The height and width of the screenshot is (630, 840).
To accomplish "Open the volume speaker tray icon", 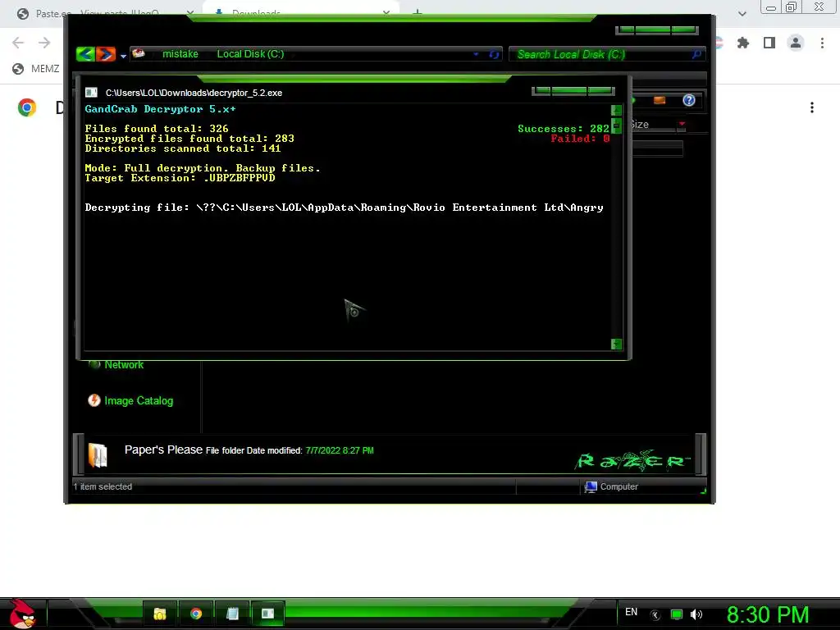I will pos(696,614).
